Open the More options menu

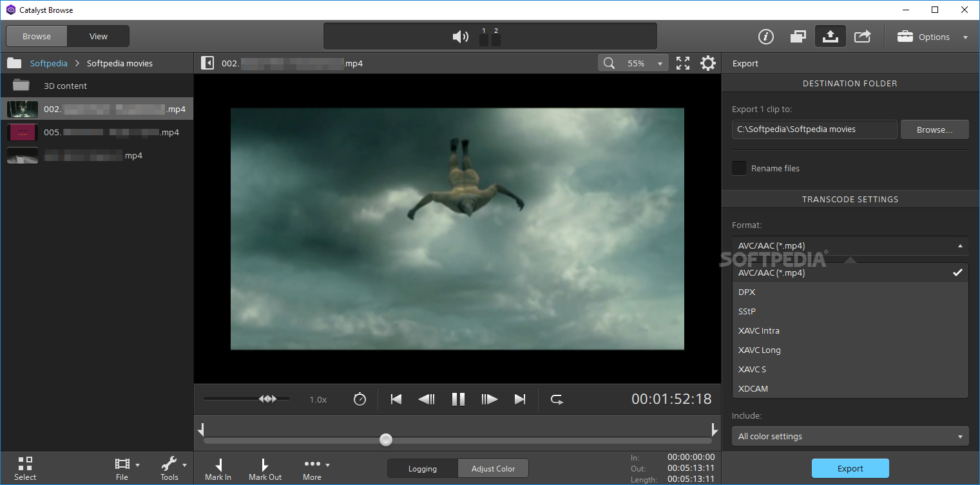pyautogui.click(x=315, y=469)
